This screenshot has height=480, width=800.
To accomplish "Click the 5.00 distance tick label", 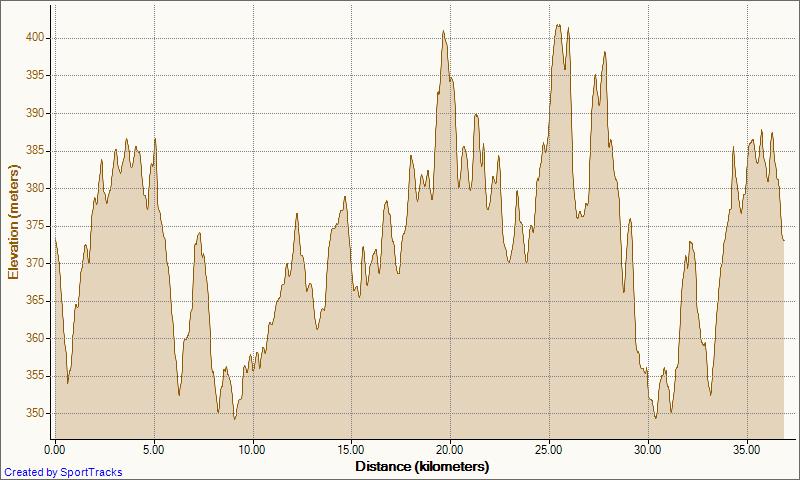I will (x=154, y=450).
